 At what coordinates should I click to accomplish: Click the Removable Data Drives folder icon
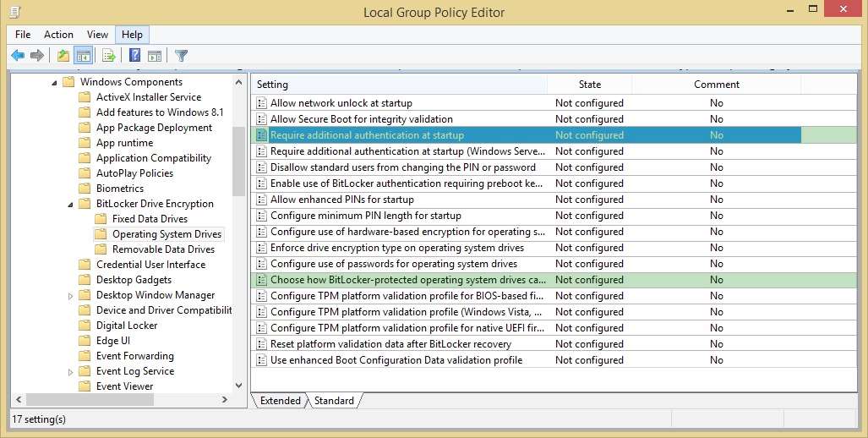click(x=101, y=249)
